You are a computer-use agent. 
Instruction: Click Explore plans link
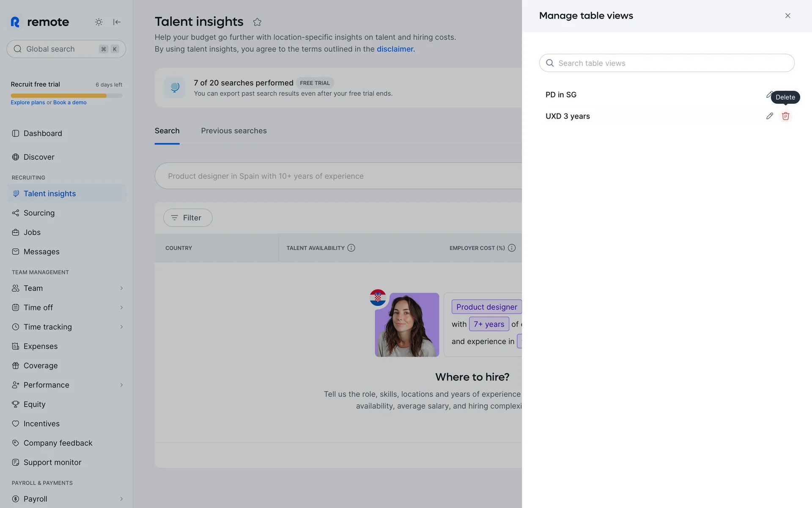coord(27,102)
